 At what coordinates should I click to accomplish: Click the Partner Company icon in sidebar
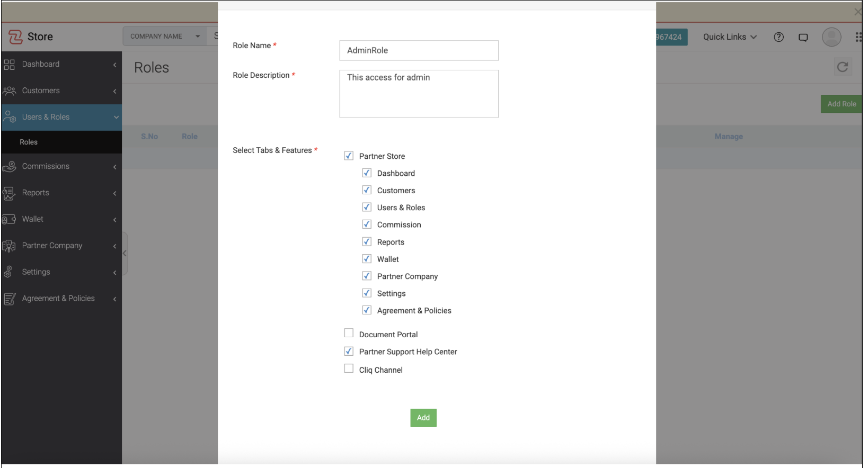tap(9, 246)
